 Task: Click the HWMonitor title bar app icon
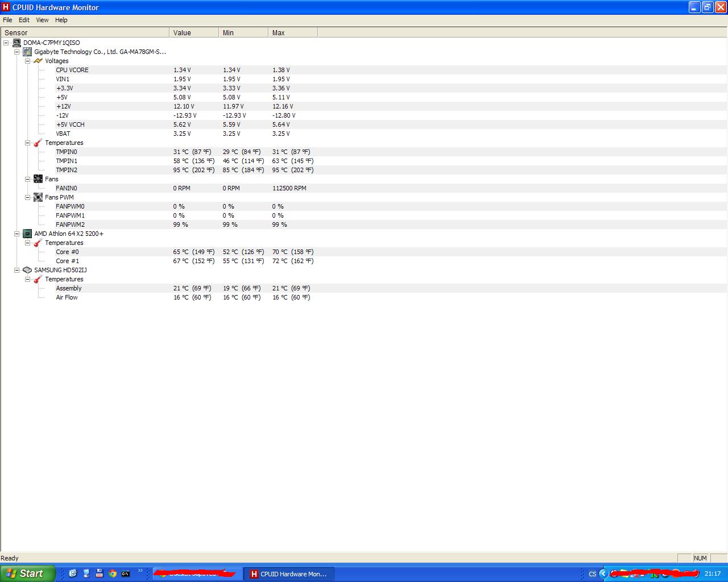6,7
